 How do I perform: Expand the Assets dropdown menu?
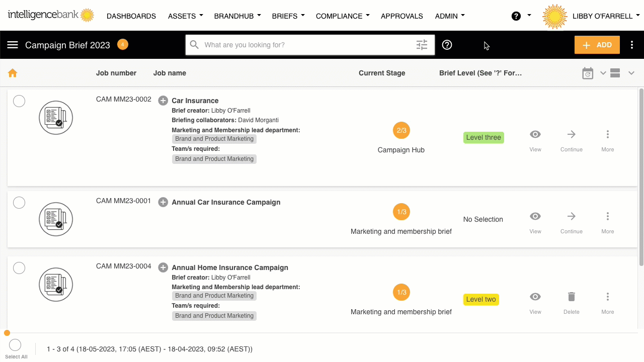click(186, 16)
